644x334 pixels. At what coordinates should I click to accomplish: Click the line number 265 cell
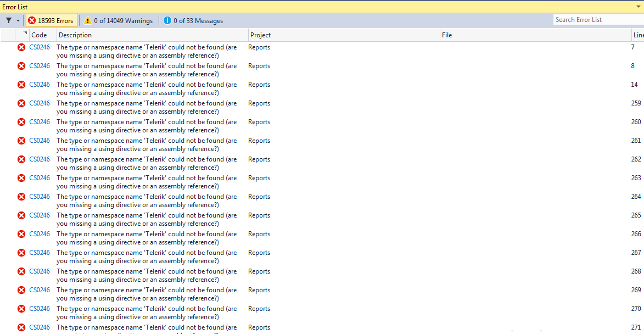point(636,215)
